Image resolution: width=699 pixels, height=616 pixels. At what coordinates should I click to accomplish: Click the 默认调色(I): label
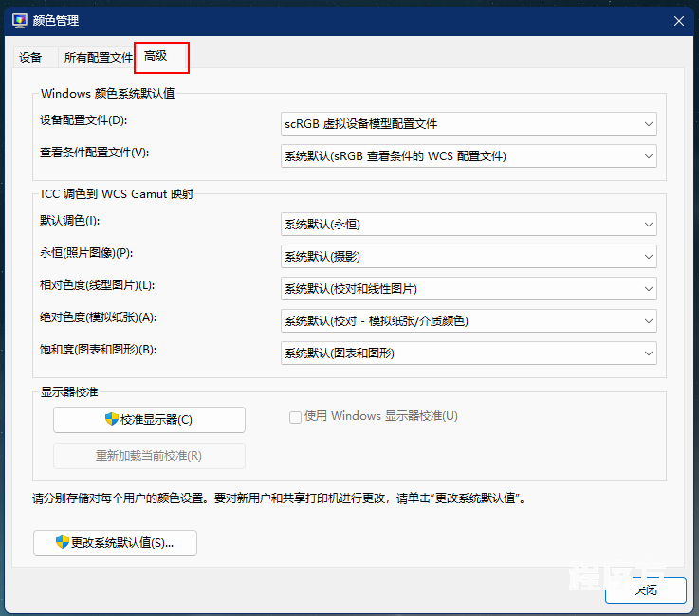(69, 221)
